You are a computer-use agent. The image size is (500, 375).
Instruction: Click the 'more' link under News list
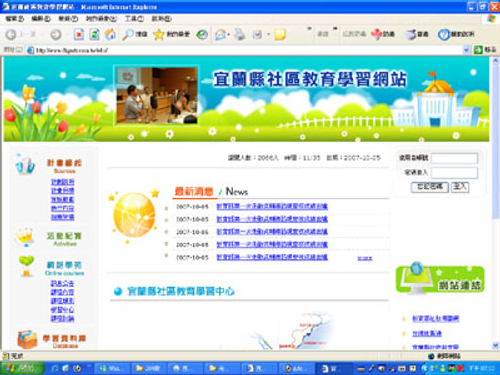coord(365,258)
